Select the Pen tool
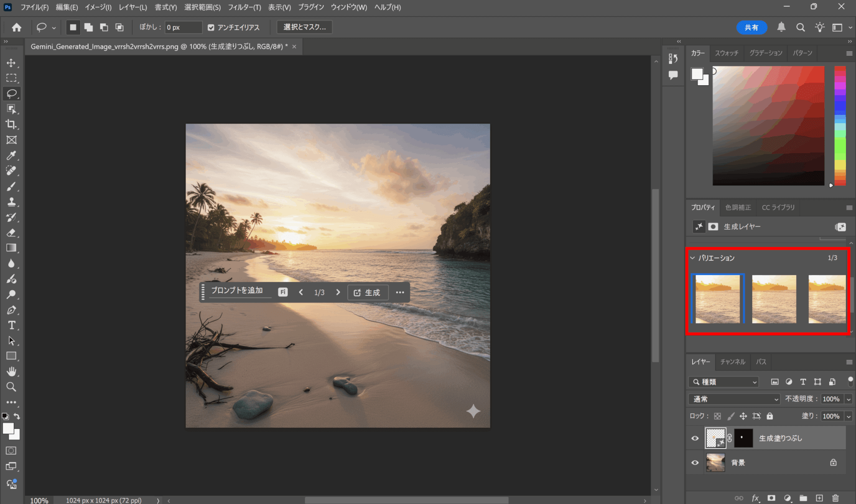This screenshot has height=504, width=856. 11,310
